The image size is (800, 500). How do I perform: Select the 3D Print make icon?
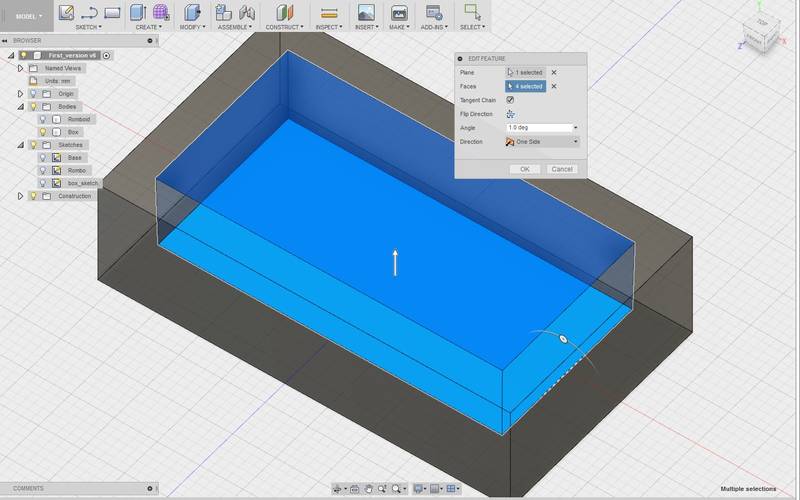pyautogui.click(x=399, y=12)
